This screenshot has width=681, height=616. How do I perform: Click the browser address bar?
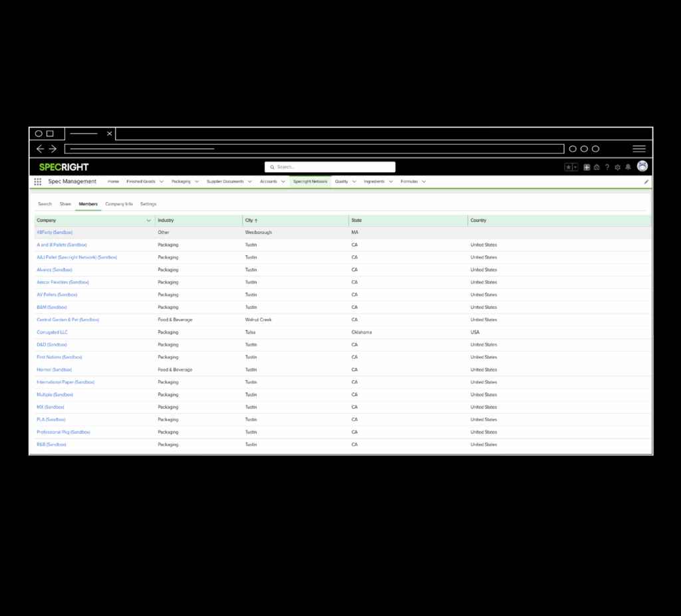tap(315, 149)
